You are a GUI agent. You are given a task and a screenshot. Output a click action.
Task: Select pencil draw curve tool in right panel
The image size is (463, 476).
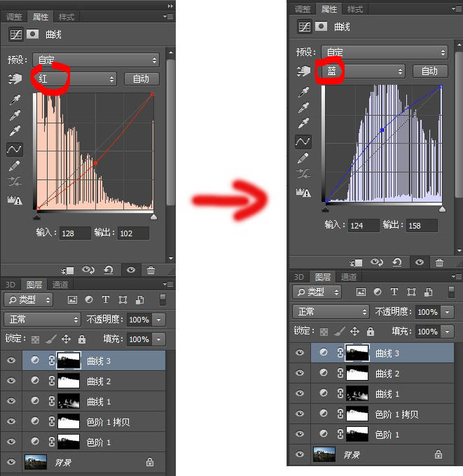click(303, 158)
